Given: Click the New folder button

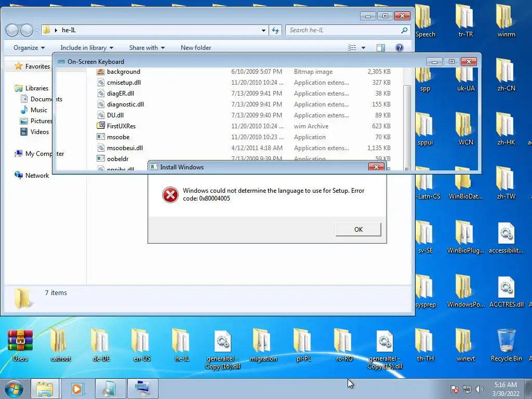Looking at the screenshot, I should [x=196, y=48].
